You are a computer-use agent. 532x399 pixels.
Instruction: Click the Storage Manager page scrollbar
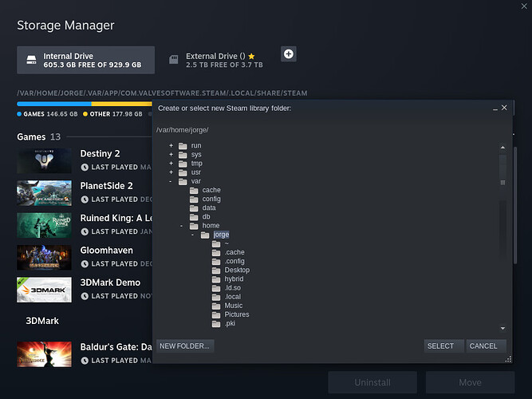(515, 205)
